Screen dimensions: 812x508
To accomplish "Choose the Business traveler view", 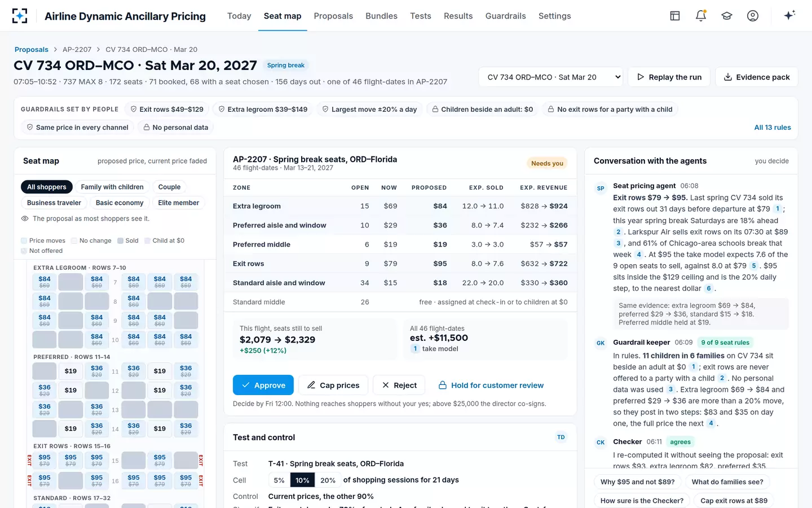I will coord(54,203).
